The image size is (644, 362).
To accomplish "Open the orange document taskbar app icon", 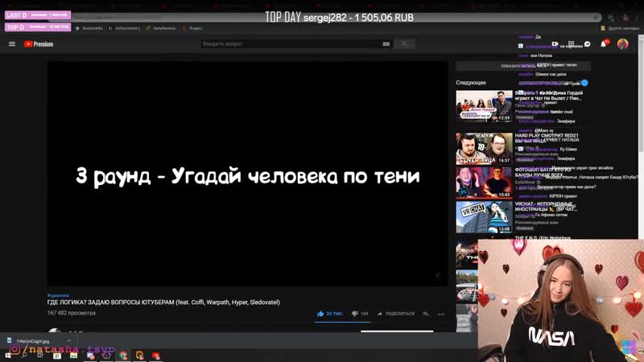I will point(139,356).
